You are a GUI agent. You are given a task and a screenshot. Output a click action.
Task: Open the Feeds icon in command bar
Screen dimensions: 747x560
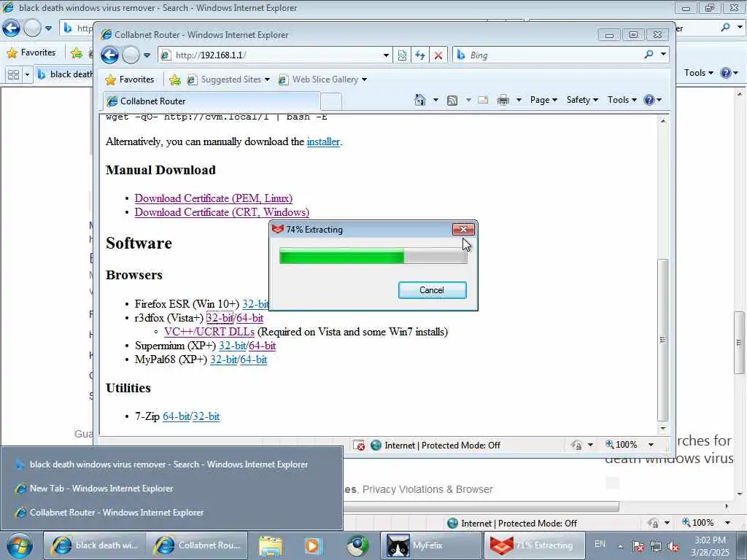[x=452, y=100]
